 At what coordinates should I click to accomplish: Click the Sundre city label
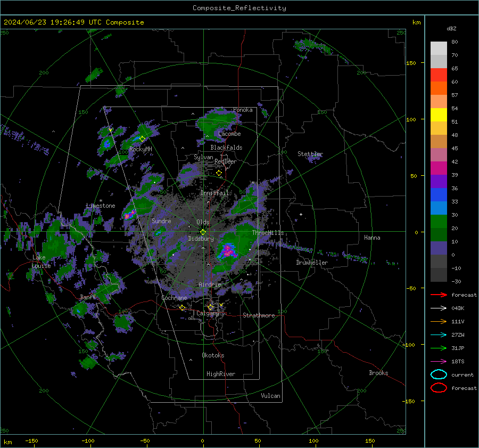click(x=161, y=221)
